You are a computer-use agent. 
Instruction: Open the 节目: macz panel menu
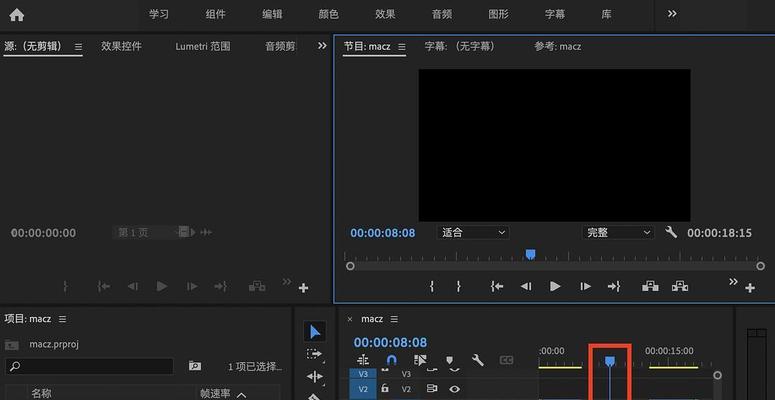point(402,47)
